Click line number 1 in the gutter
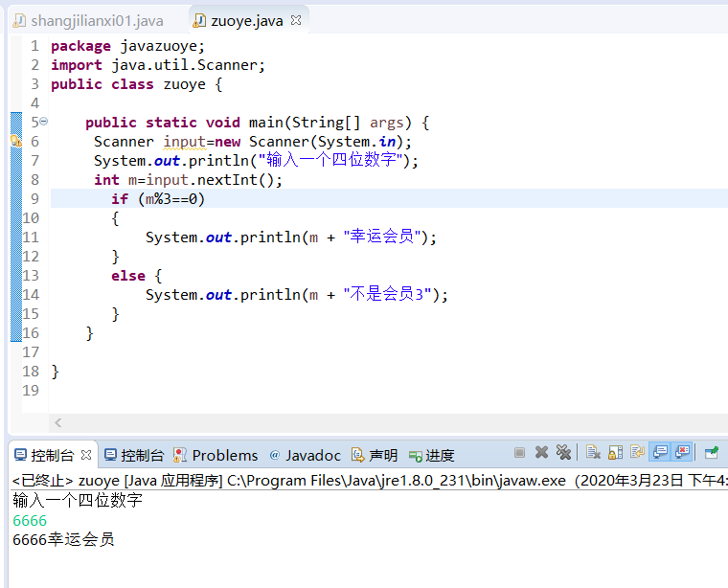728x588 pixels. point(34,46)
